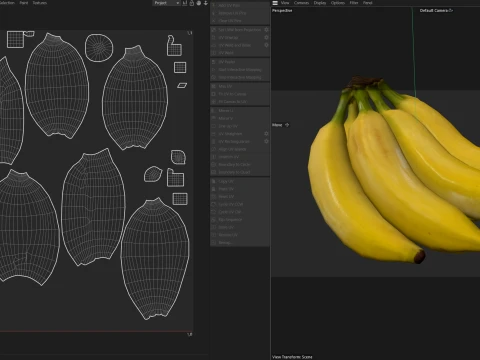This screenshot has height=360, width=480.
Task: Choose Cycle UV CW command
Action: click(240, 212)
